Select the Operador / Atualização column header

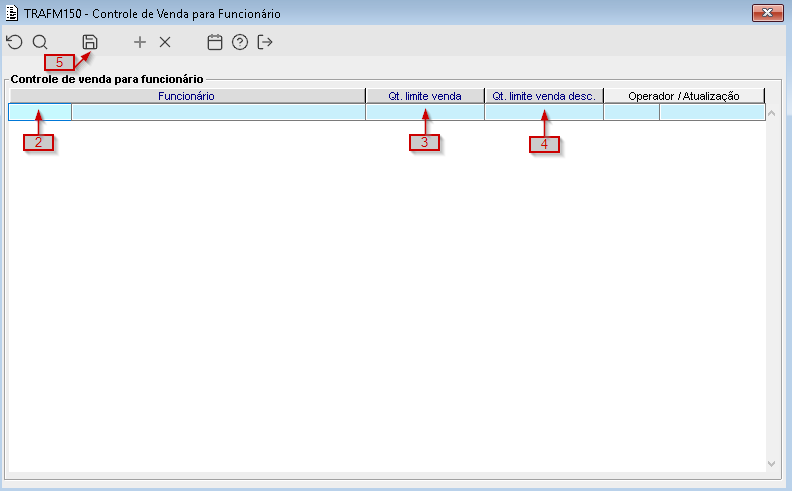(x=684, y=96)
